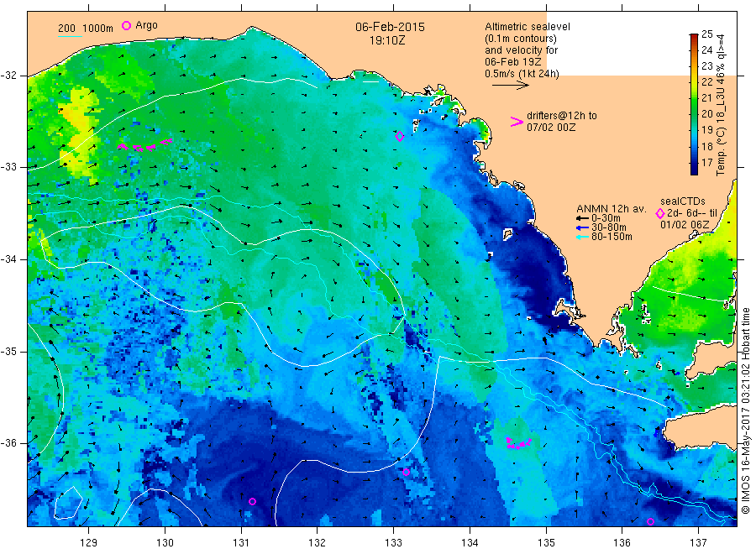This screenshot has height=554, width=756.
Task: Click the 'drifters@12h to' label
Action: [x=562, y=116]
